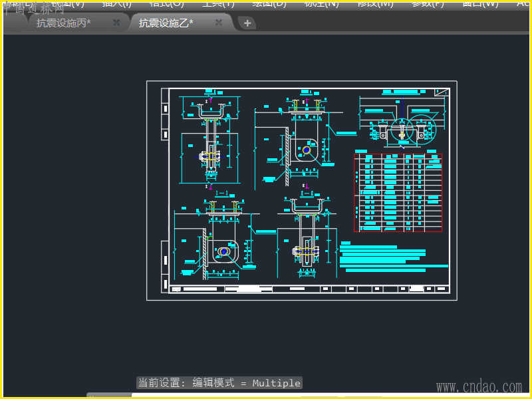Open the 标注(N) dimension menu
Screen dimensions: 532x399
point(321,3)
